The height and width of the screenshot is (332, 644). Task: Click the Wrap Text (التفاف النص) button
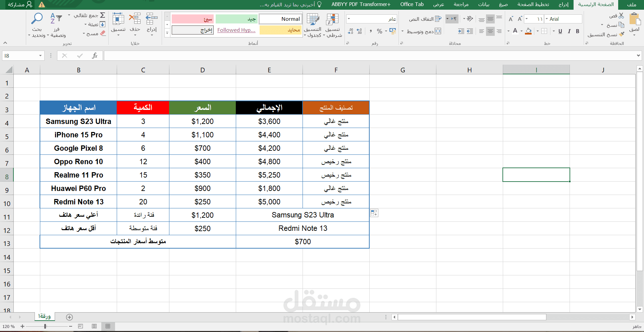click(425, 19)
